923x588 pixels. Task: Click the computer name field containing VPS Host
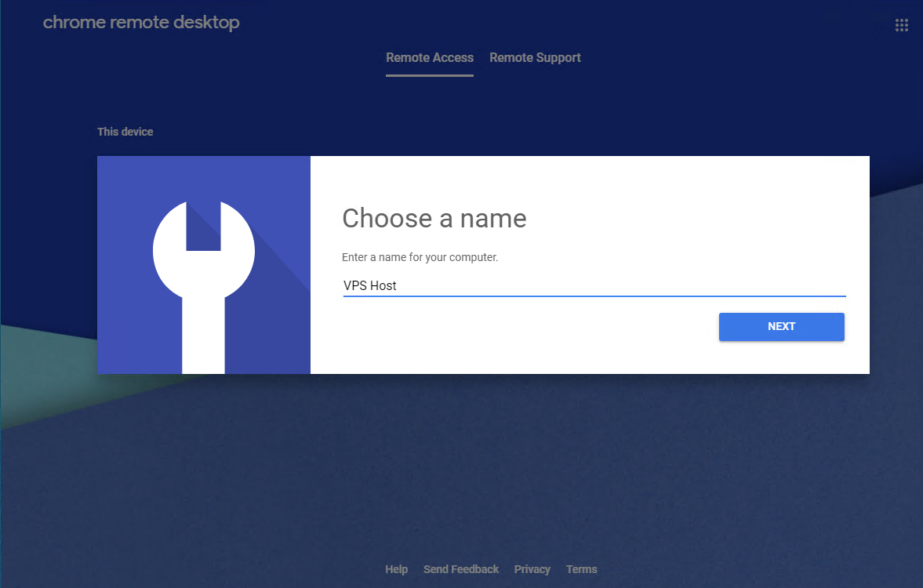[x=594, y=286]
